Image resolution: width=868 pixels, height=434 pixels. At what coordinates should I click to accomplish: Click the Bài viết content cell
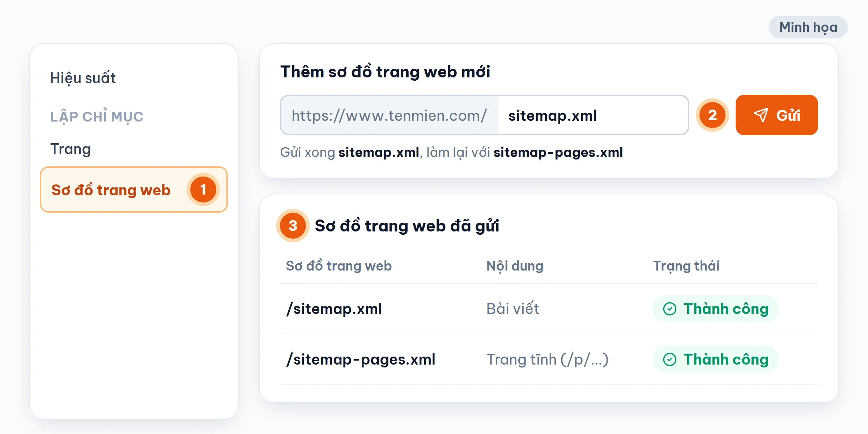pos(512,309)
